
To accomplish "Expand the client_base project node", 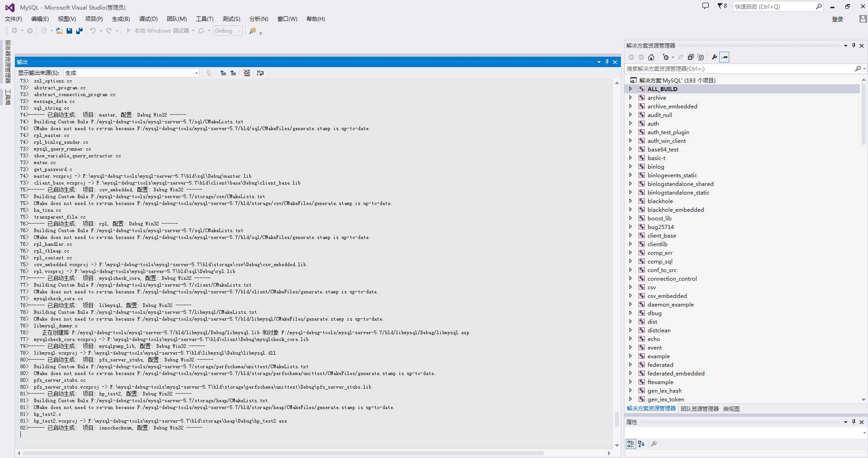I will point(630,235).
